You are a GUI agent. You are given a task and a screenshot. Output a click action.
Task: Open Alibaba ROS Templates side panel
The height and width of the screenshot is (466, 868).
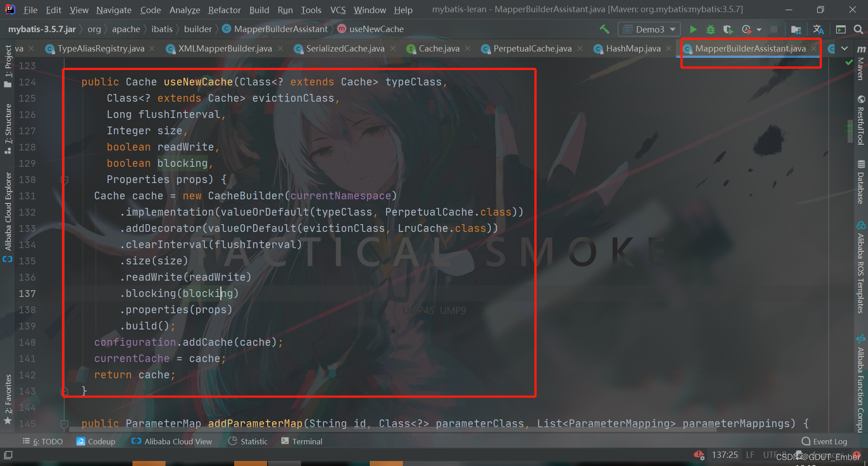point(861,267)
